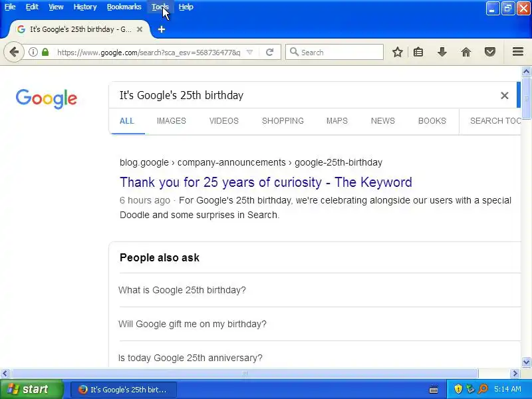Open the downloads arrow icon
The width and height of the screenshot is (532, 399).
point(442,52)
